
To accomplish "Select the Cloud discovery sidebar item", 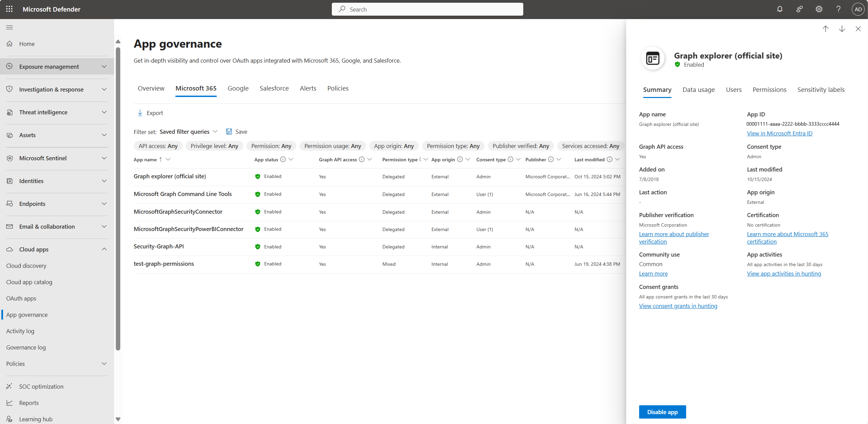I will (26, 266).
